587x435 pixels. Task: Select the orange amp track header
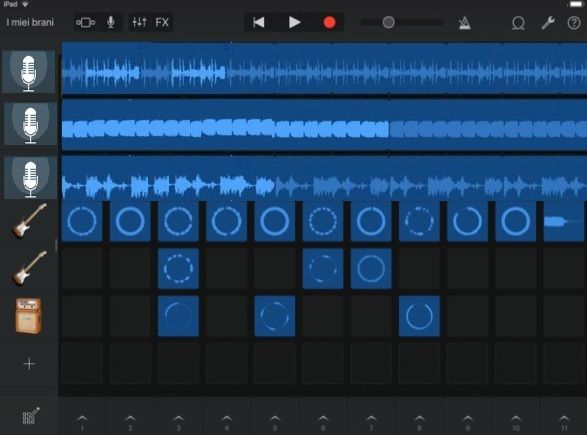[28, 316]
